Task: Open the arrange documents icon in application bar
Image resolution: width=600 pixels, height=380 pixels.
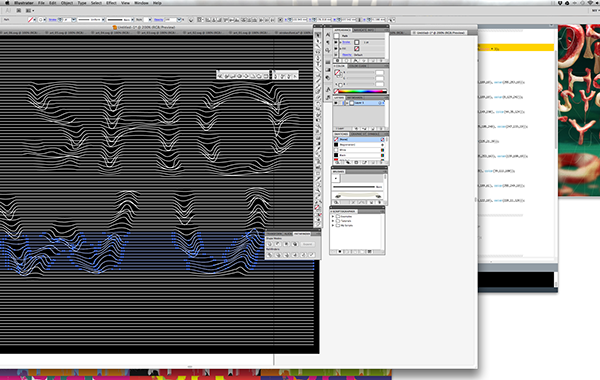Action: point(28,10)
